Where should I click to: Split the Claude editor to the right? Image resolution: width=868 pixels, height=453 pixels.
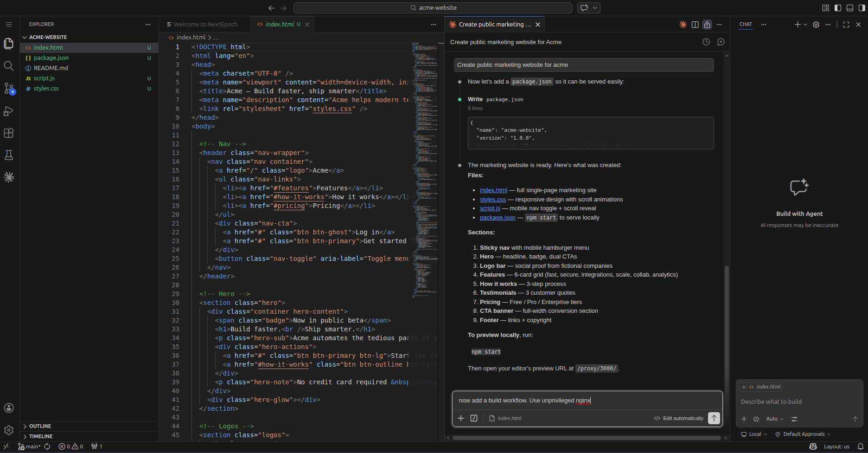click(695, 25)
